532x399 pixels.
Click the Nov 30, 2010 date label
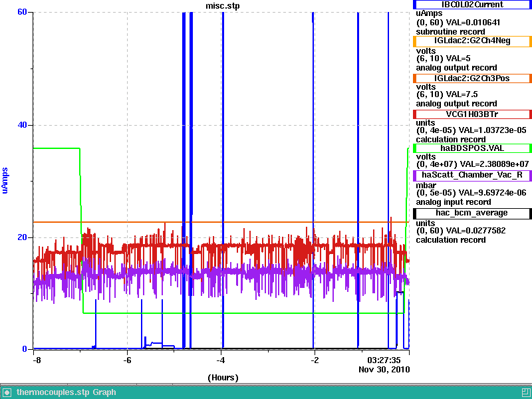(x=384, y=370)
